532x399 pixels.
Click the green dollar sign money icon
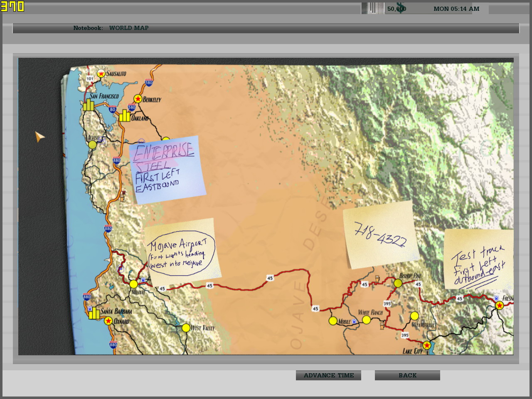coord(400,8)
